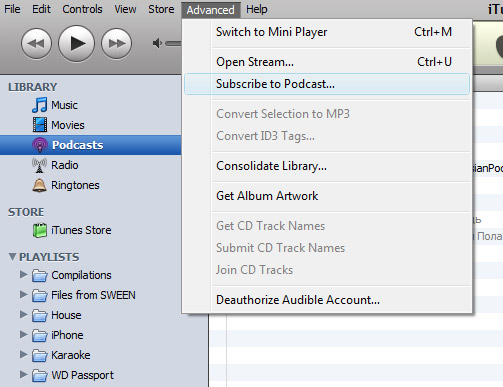Screen dimensions: 503x387
Task: Open the File menu
Action: (12, 9)
